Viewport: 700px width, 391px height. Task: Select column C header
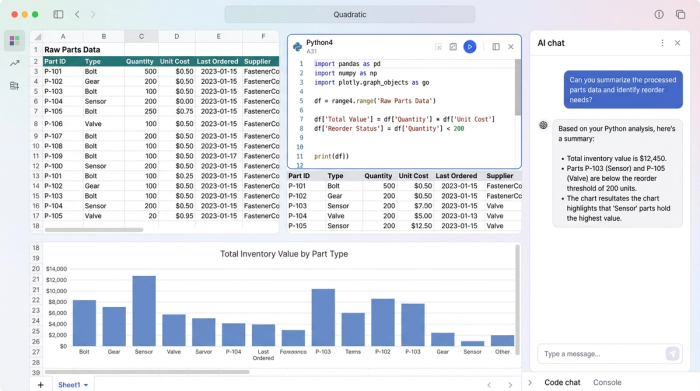click(141, 37)
